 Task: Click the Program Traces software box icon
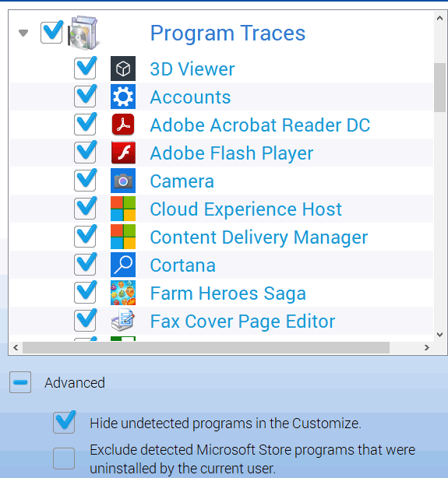point(83,33)
